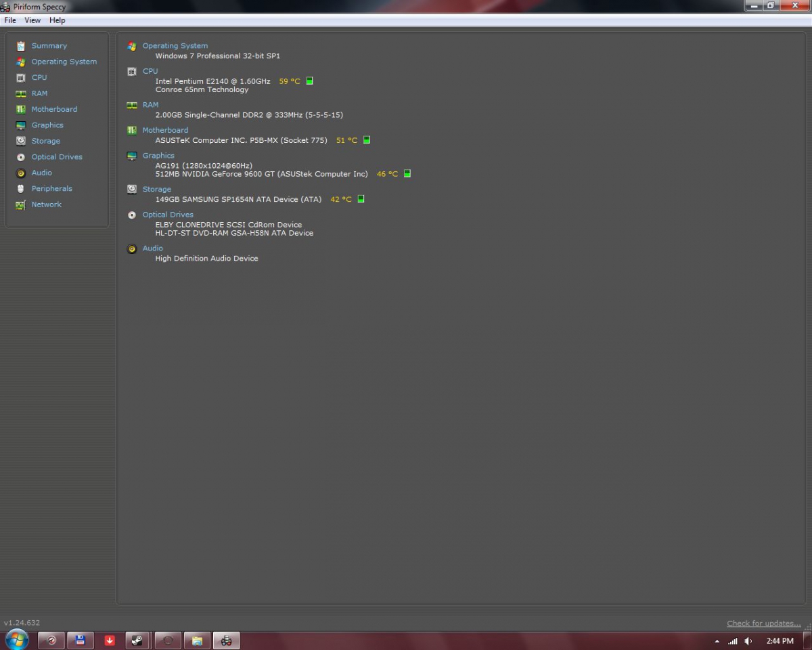This screenshot has height=650, width=812.
Task: Click the CPU heading link in summary
Action: pos(150,71)
